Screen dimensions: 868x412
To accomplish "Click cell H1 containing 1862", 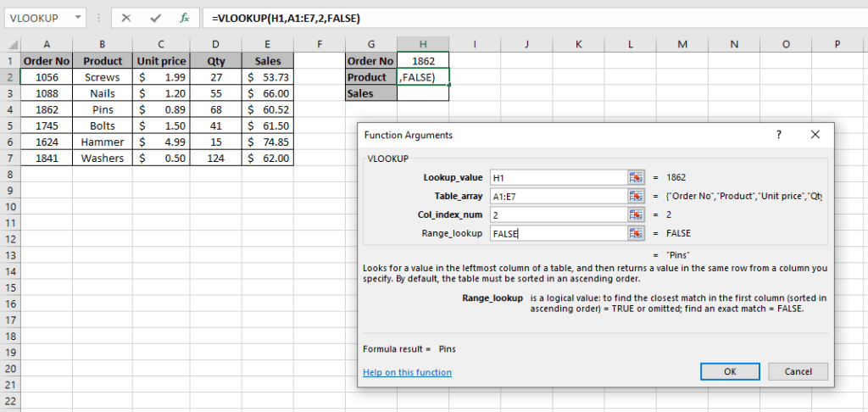I will [x=423, y=61].
